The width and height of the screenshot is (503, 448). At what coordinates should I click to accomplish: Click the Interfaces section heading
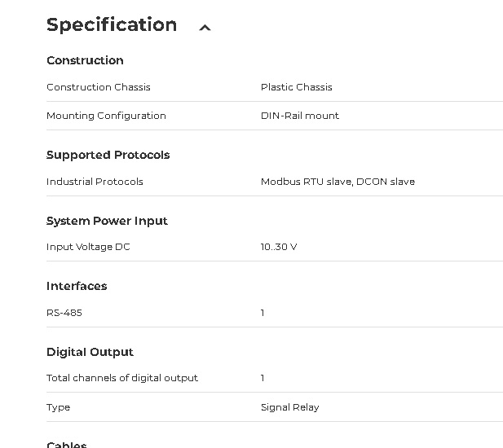[x=77, y=286]
